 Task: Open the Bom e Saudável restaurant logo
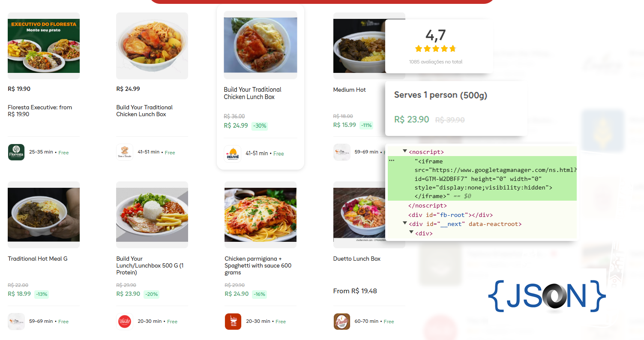coord(125,152)
